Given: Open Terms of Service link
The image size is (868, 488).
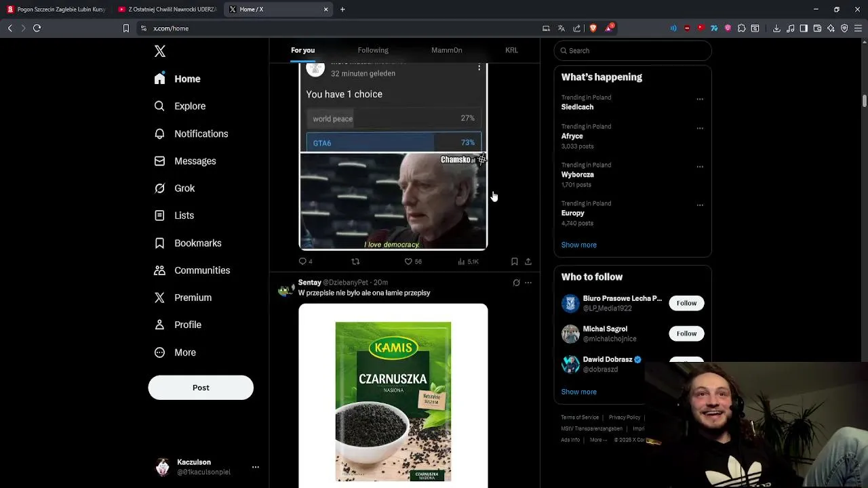Looking at the screenshot, I should (580, 418).
